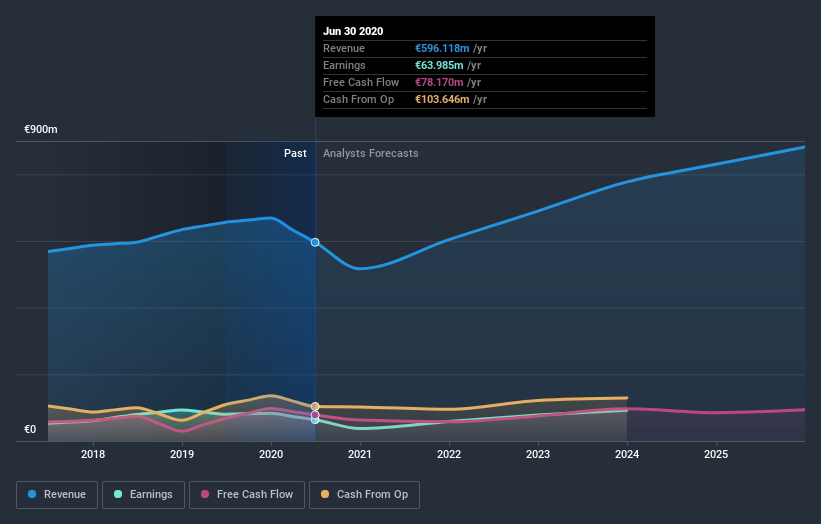This screenshot has width=821, height=524.
Task: Toggle the Earnings series in the legend
Action: click(143, 495)
